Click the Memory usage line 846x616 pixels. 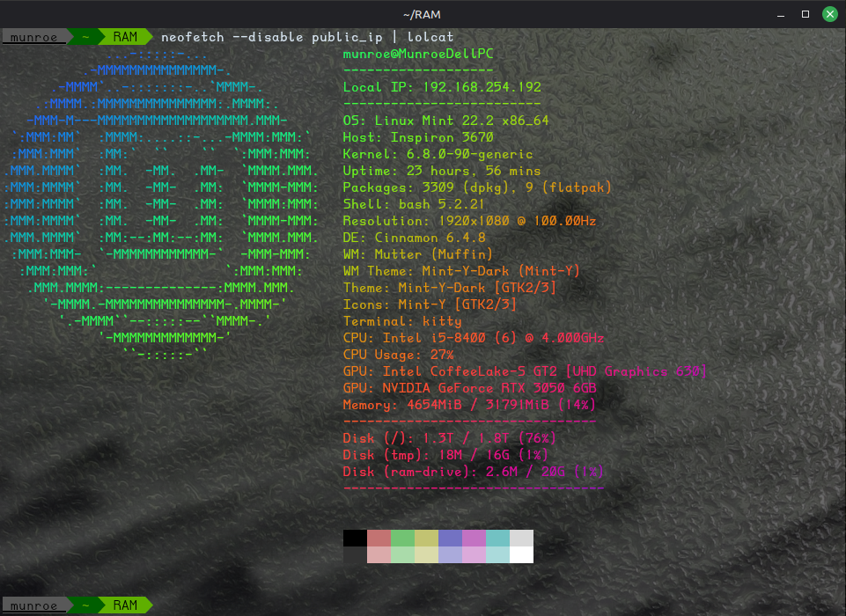(x=469, y=405)
